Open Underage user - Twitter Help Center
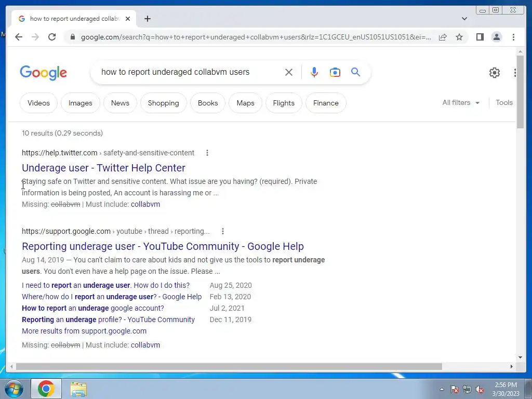This screenshot has height=399, width=532. 103,168
